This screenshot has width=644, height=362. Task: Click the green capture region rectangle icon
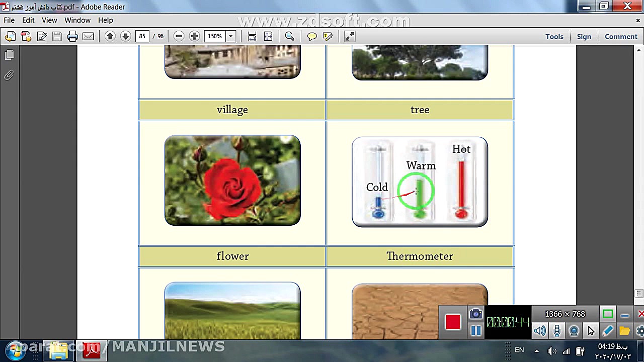[608, 314]
